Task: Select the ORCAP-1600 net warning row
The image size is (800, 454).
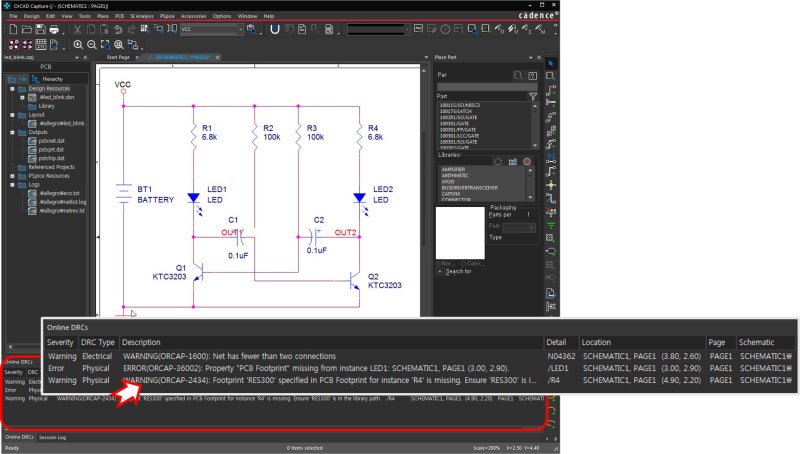Action: click(x=420, y=356)
